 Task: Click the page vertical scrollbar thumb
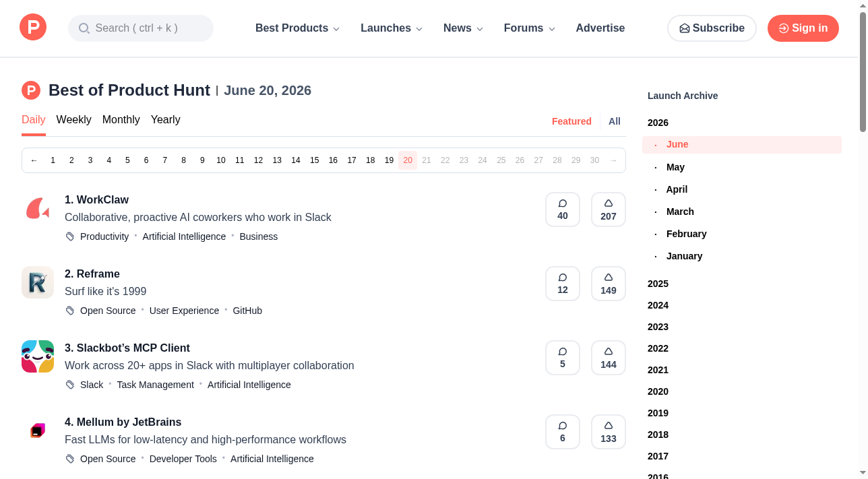coord(863,71)
